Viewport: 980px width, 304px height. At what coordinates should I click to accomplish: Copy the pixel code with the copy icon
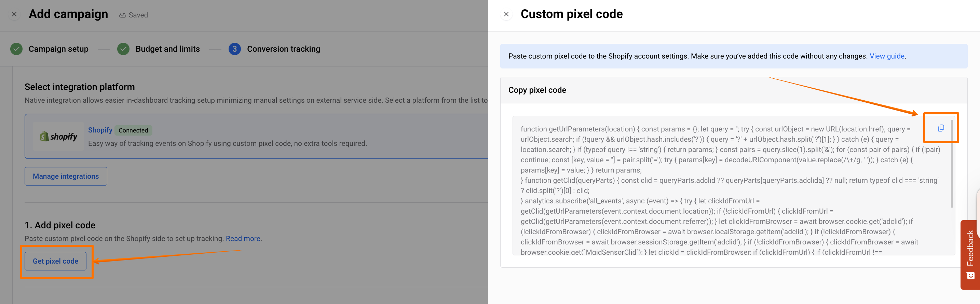click(940, 128)
